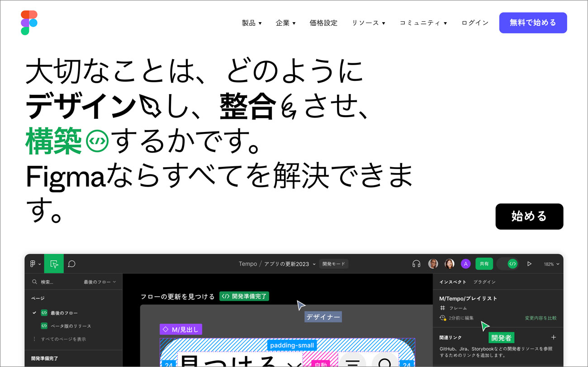Click the M/Tempo/プレイリスト title
This screenshot has height=367, width=588.
point(468,298)
